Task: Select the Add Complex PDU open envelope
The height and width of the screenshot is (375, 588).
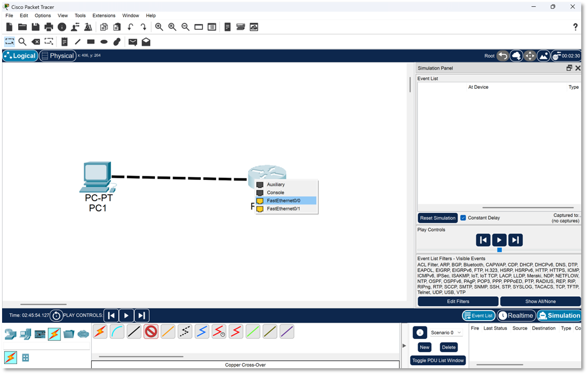Action: pyautogui.click(x=146, y=42)
